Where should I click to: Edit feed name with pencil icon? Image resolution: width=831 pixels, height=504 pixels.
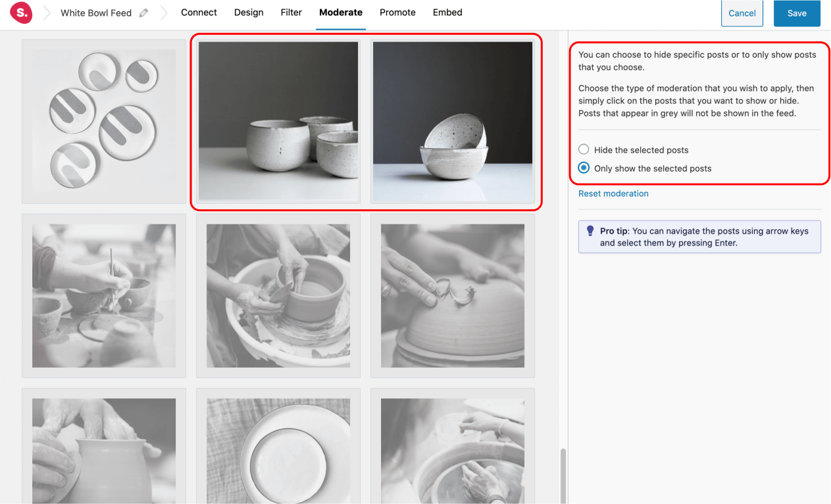point(144,13)
